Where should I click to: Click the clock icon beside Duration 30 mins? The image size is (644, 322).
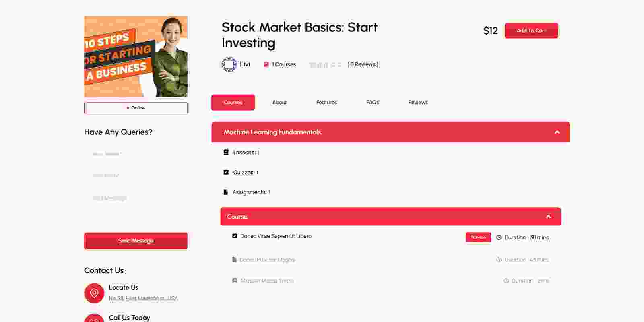499,237
